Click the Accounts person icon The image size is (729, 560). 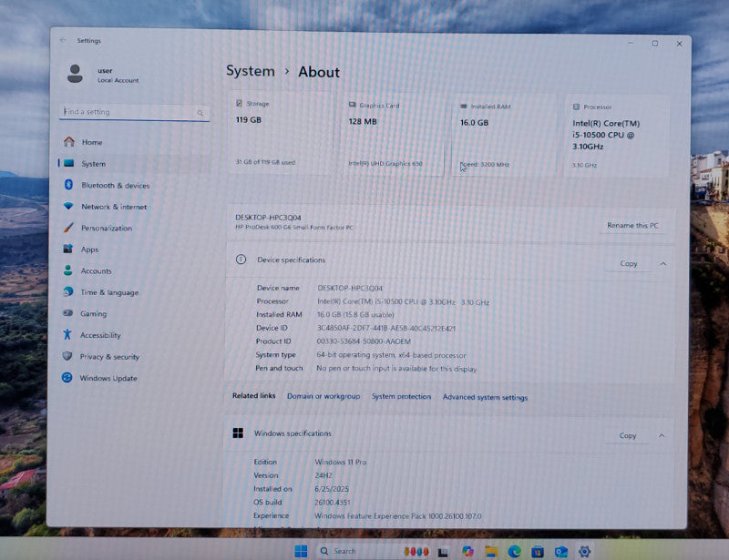coord(67,270)
